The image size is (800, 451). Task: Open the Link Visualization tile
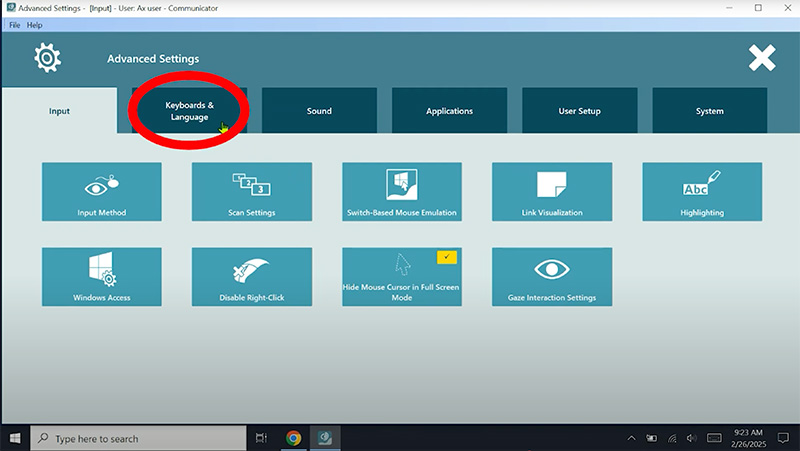point(551,191)
